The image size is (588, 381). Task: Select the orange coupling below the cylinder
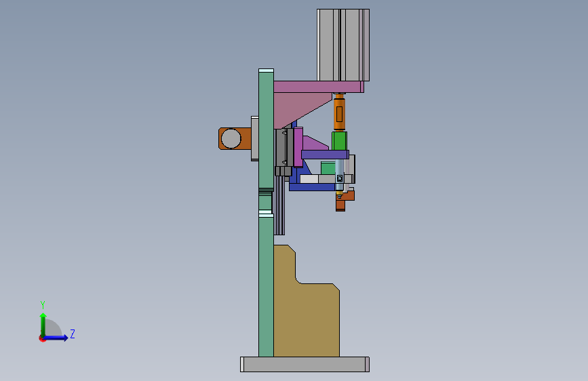[339, 113]
